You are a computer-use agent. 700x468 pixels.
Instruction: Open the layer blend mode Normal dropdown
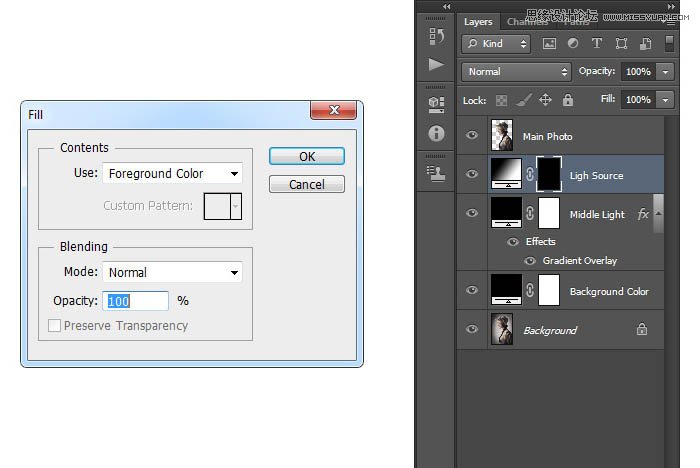coord(516,72)
